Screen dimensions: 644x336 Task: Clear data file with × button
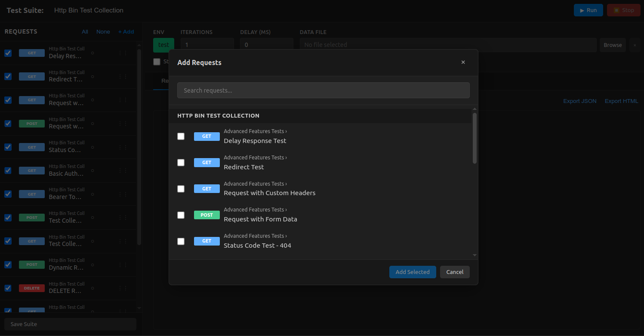[635, 45]
